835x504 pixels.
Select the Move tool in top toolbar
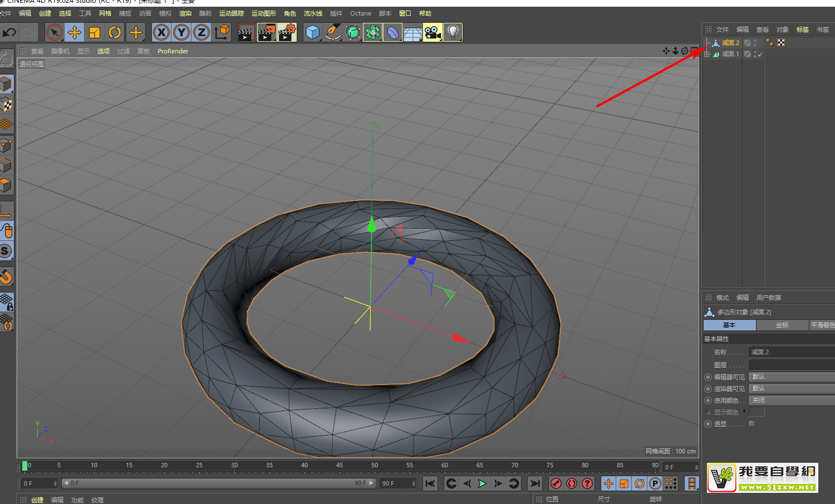74,33
